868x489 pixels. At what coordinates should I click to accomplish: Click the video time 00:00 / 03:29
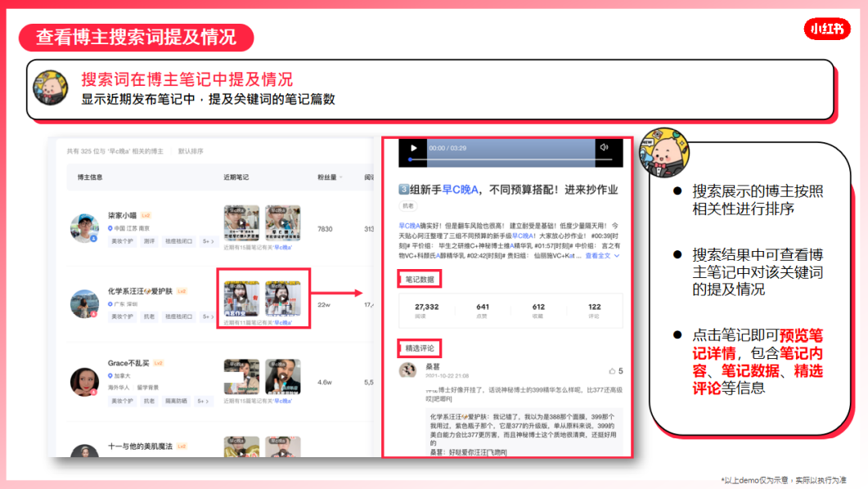click(x=447, y=148)
